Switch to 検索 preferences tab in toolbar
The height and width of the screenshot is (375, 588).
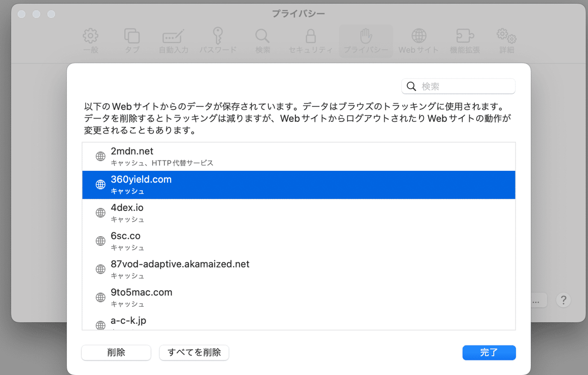pos(263,41)
